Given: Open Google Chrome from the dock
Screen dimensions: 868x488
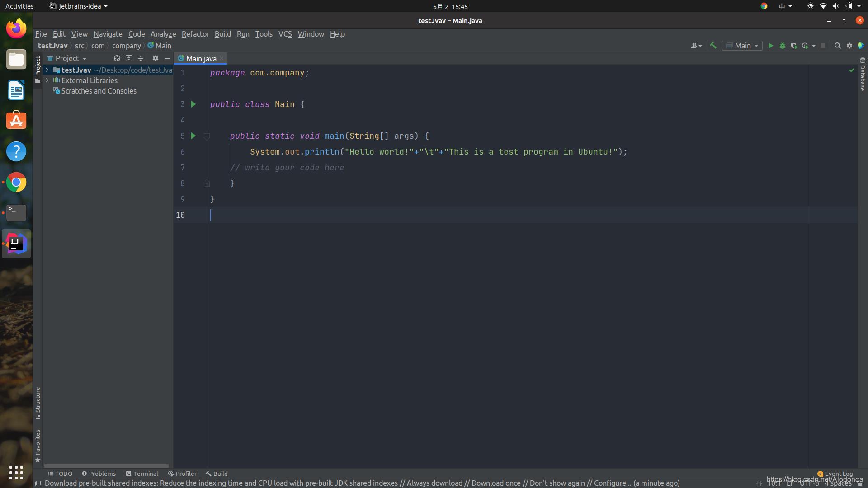Looking at the screenshot, I should 16,182.
